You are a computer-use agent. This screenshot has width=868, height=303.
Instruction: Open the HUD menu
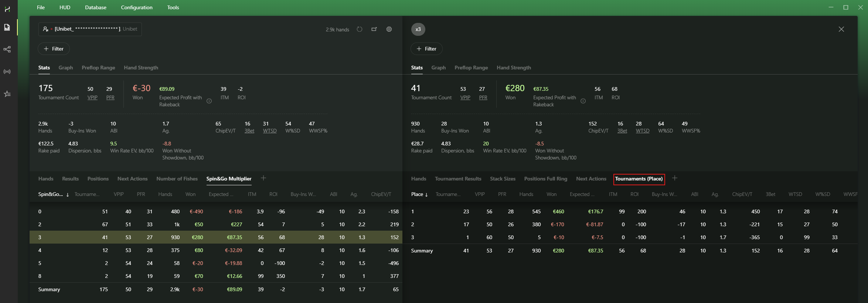(65, 7)
